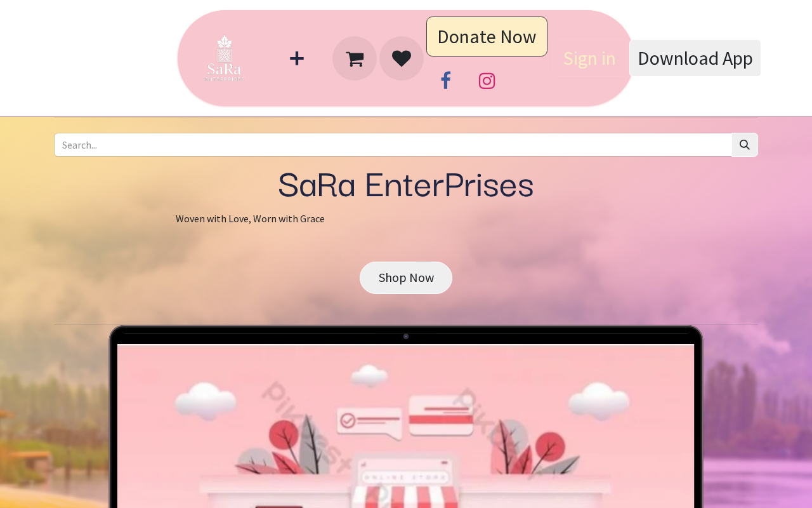This screenshot has width=812, height=508.
Task: Open the Instagram profile icon
Action: pyautogui.click(x=487, y=81)
